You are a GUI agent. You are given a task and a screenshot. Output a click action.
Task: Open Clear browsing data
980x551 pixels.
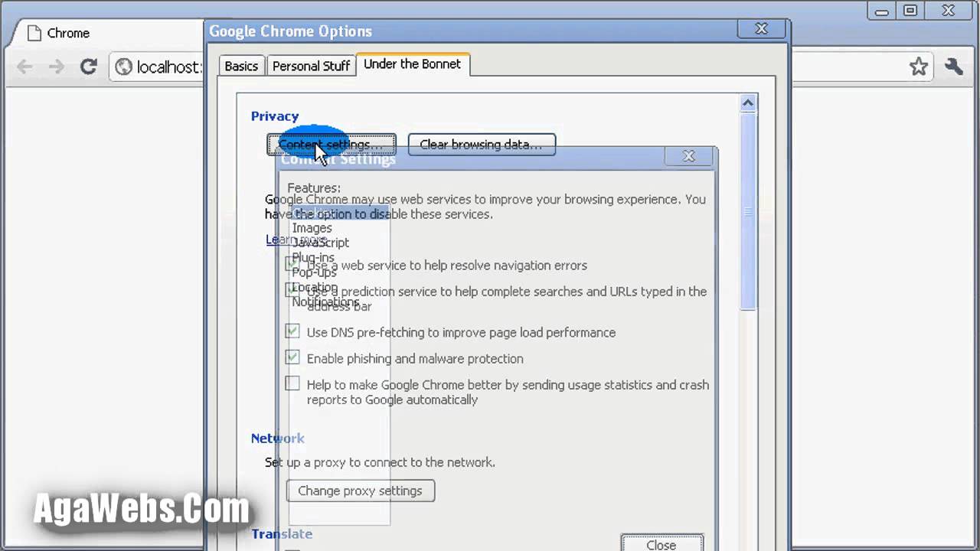(x=482, y=144)
